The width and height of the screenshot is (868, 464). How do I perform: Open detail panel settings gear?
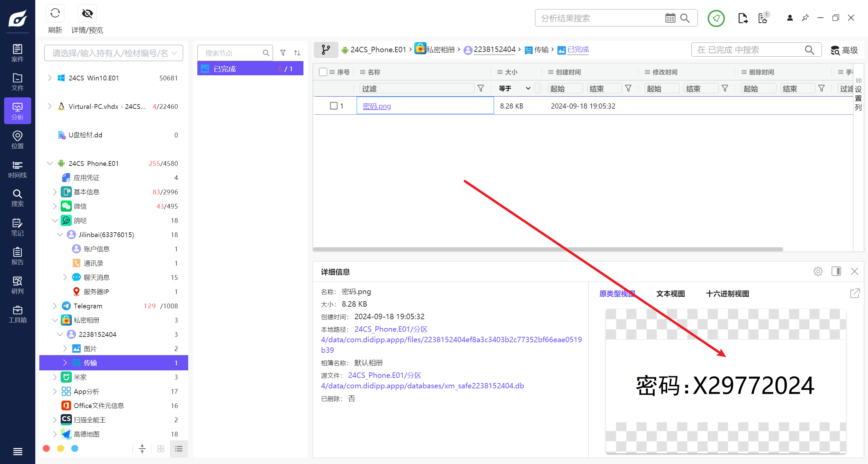[818, 271]
